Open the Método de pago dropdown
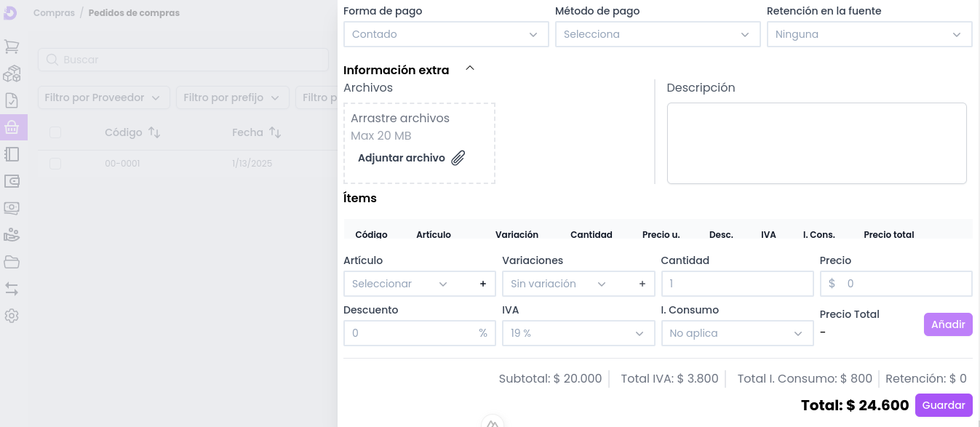The image size is (980, 427). (657, 34)
